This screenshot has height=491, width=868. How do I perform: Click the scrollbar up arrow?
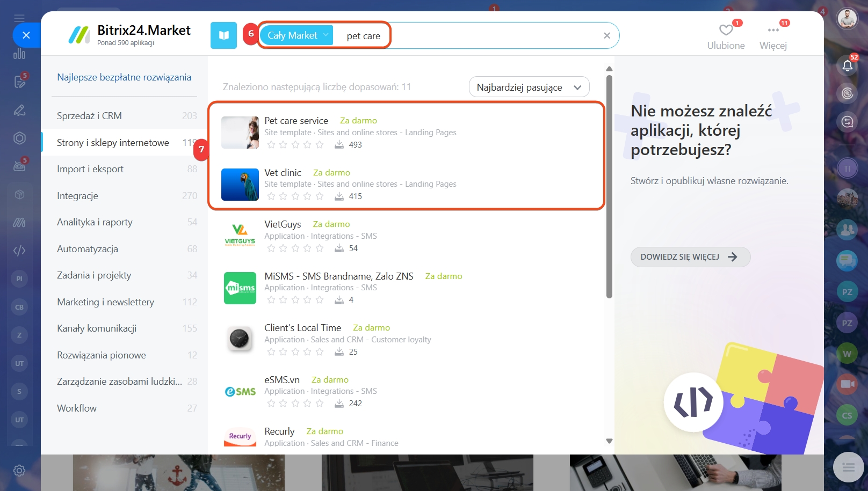[x=609, y=69]
